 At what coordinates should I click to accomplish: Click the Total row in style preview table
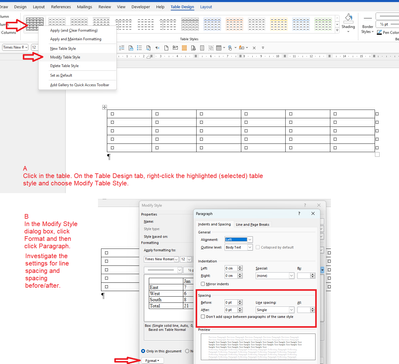(171, 306)
